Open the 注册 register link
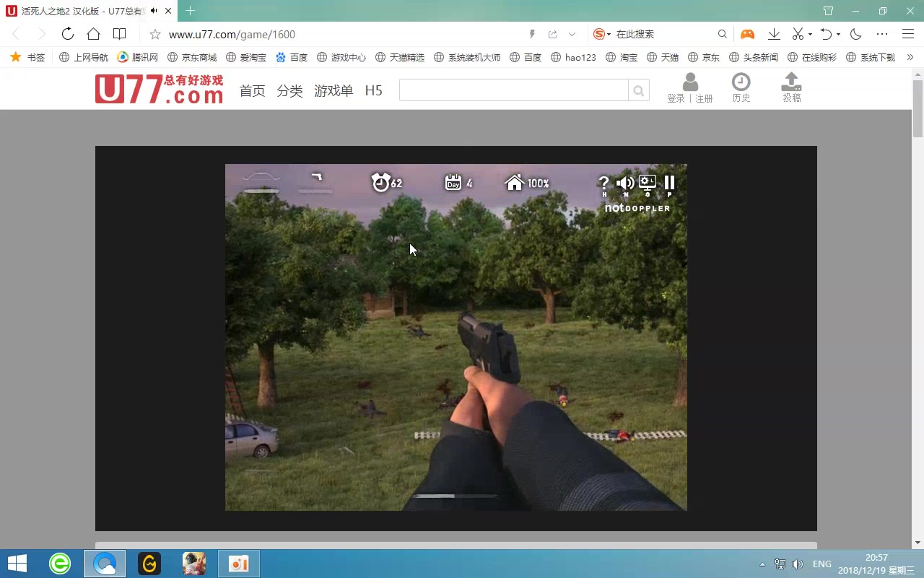This screenshot has width=924, height=578. pos(704,98)
